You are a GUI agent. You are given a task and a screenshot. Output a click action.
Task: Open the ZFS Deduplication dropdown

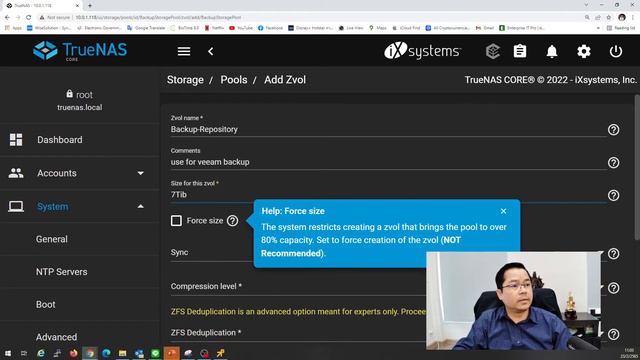298,333
